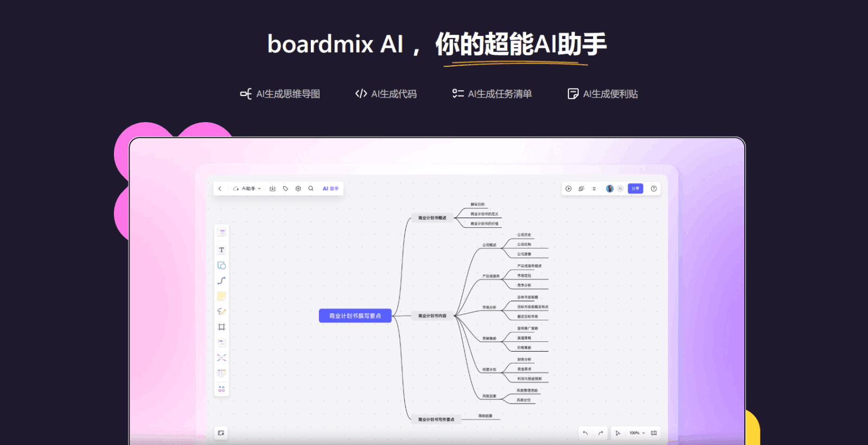Open the help question mark icon
Image resolution: width=868 pixels, height=445 pixels.
pos(654,189)
